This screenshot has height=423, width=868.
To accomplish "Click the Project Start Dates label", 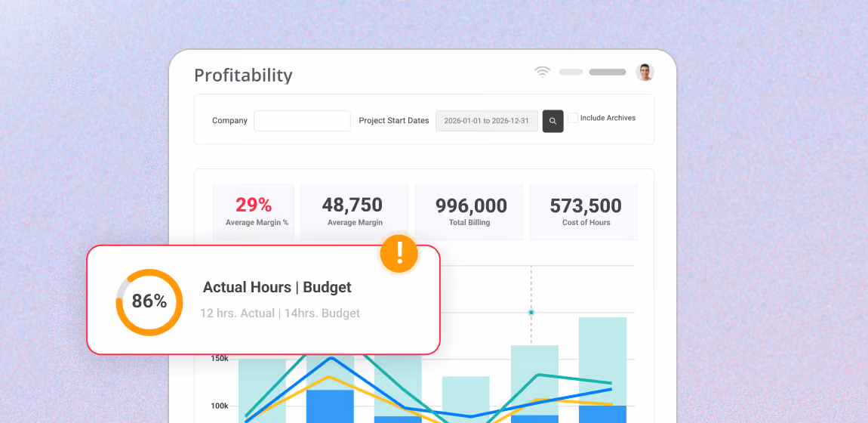I will [393, 121].
